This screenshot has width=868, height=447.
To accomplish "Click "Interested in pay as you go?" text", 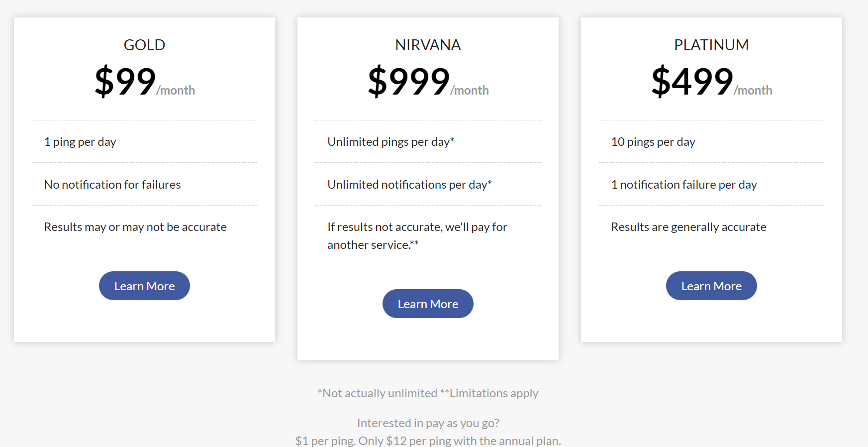I will click(428, 423).
